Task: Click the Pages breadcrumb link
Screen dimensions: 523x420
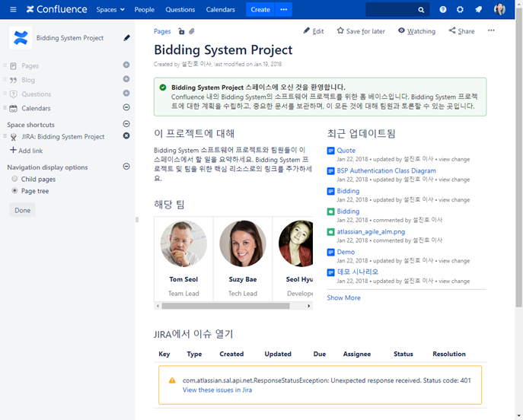Action: click(x=162, y=31)
